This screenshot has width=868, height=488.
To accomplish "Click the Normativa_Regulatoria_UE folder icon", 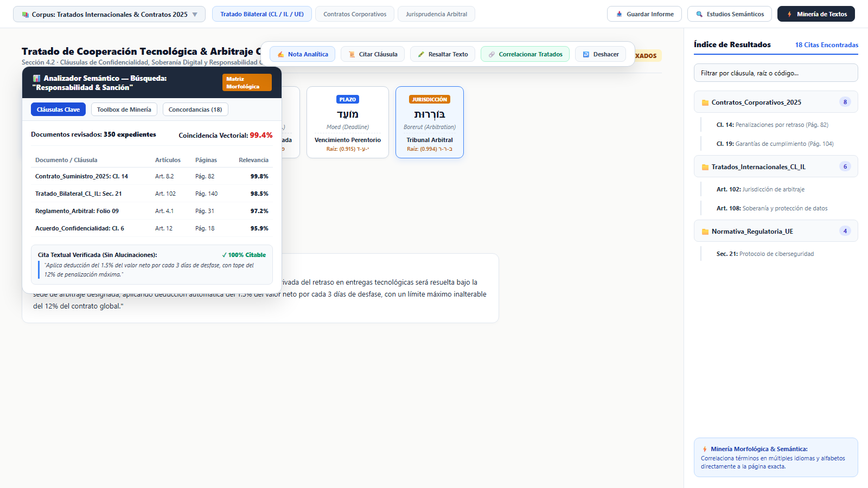I will coord(705,232).
